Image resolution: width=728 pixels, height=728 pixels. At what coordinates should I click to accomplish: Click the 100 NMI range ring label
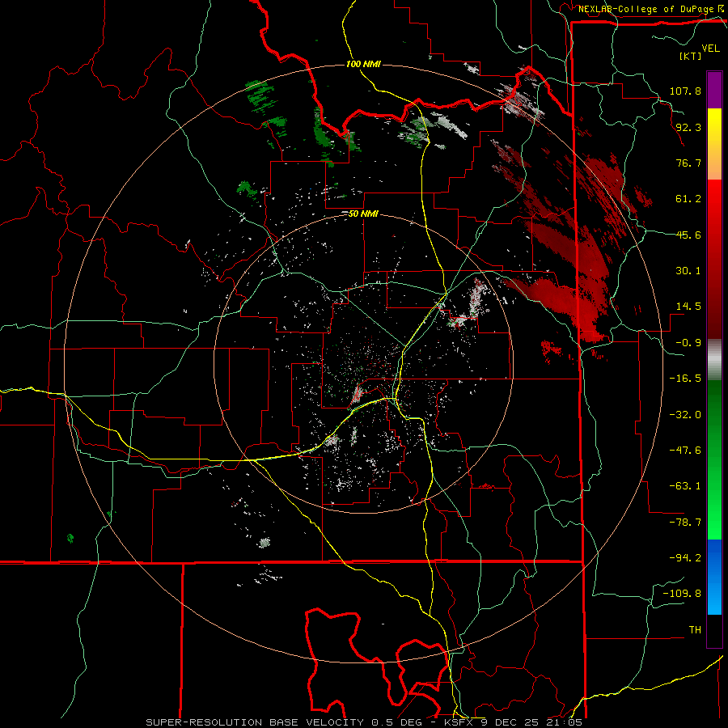[x=363, y=64]
